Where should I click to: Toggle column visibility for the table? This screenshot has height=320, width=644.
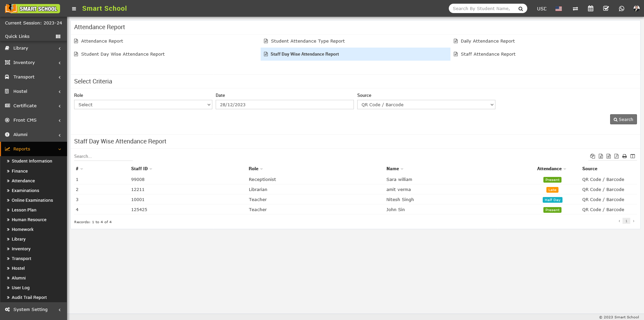click(633, 156)
